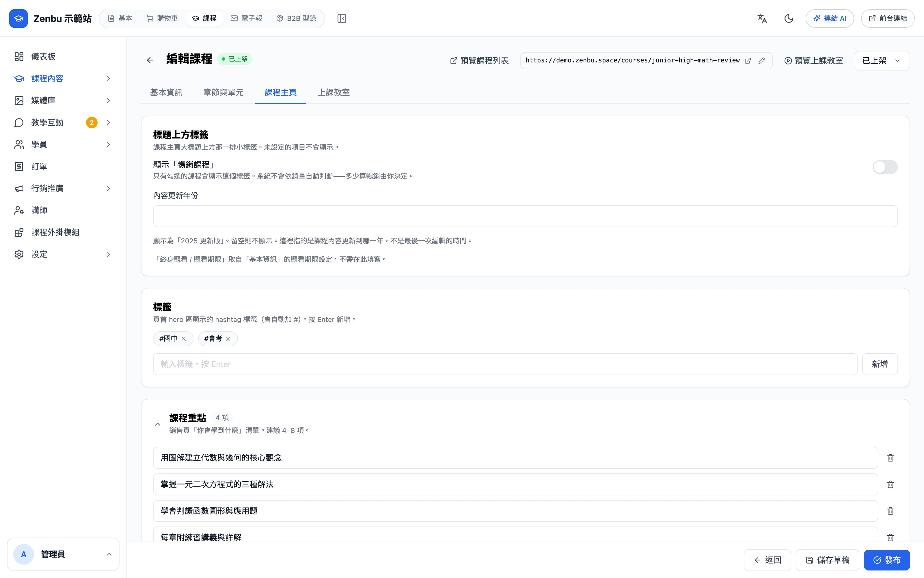The height and width of the screenshot is (578, 924).
Task: Open the language translation icon
Action: (x=762, y=18)
